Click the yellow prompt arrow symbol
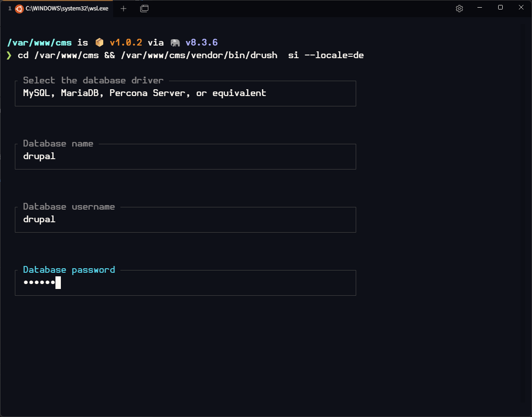The image size is (532, 417). pos(9,55)
